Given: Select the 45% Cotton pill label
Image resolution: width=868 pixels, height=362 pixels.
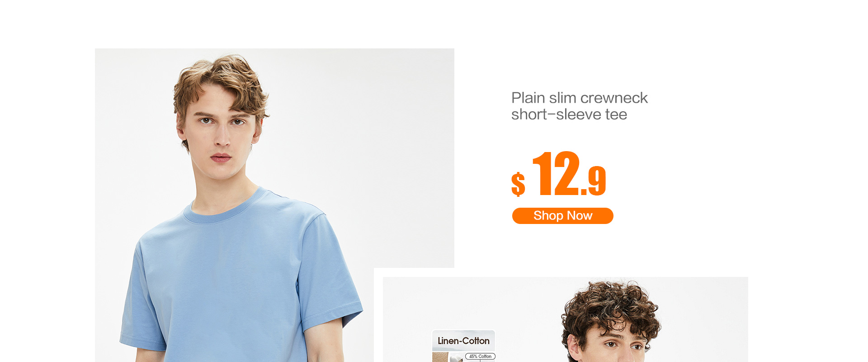Looking at the screenshot, I should pos(480,357).
